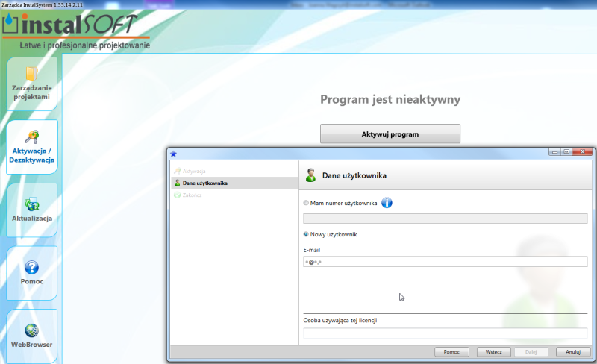Image resolution: width=597 pixels, height=364 pixels.
Task: Click 'Program jest nieaktywny' heading text
Action: (390, 99)
